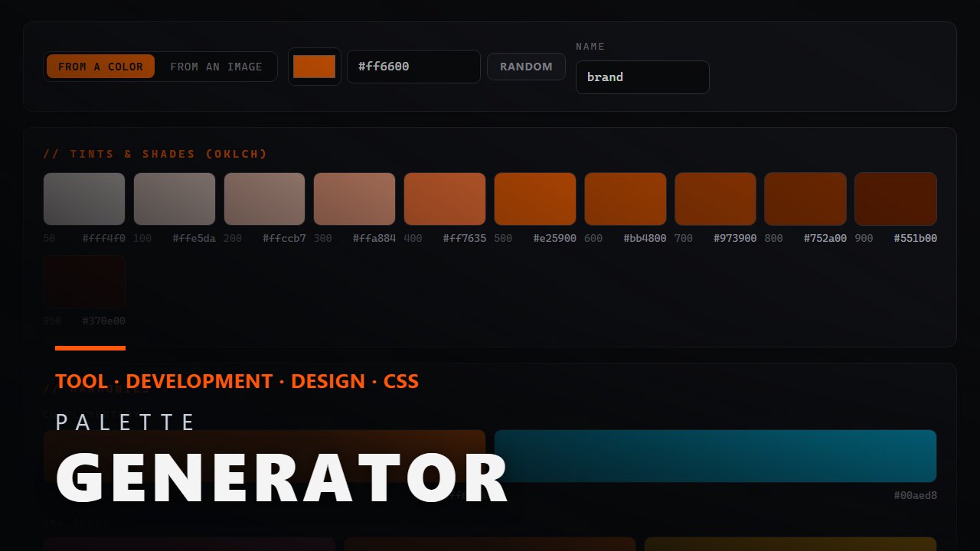Select the FROM A COLOR tab
Screen dimensions: 980x551
100,67
